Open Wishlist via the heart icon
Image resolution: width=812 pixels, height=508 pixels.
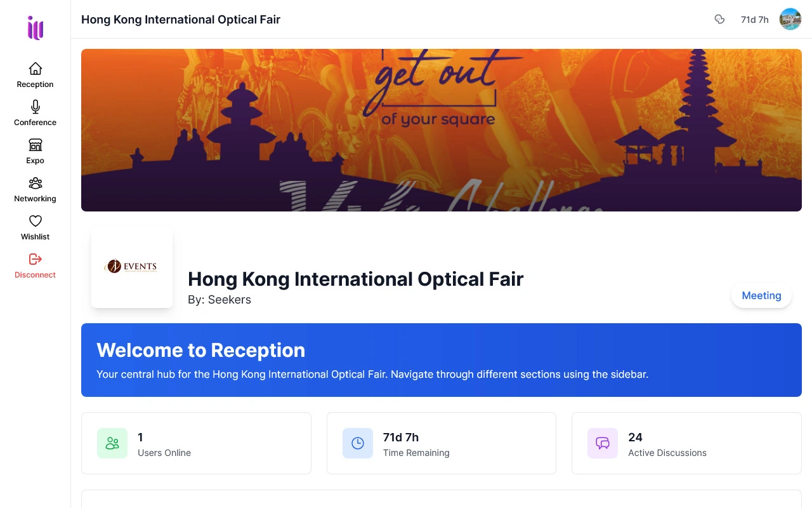[35, 221]
